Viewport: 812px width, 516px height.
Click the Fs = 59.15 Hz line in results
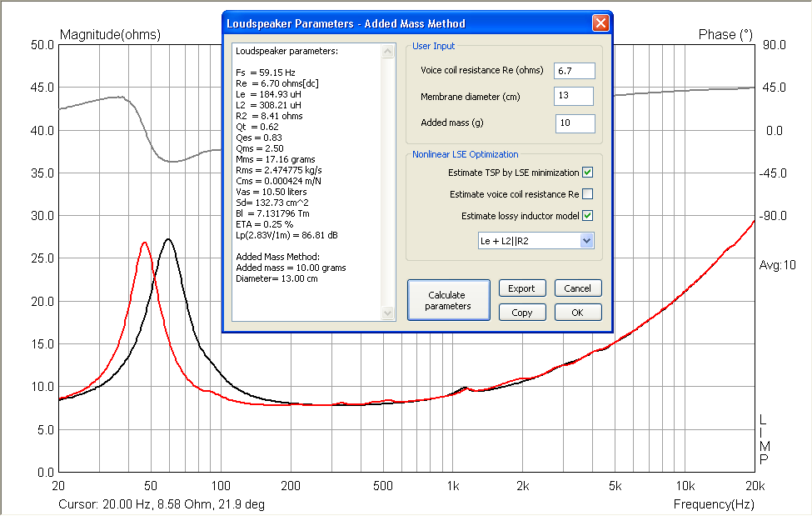(x=266, y=73)
